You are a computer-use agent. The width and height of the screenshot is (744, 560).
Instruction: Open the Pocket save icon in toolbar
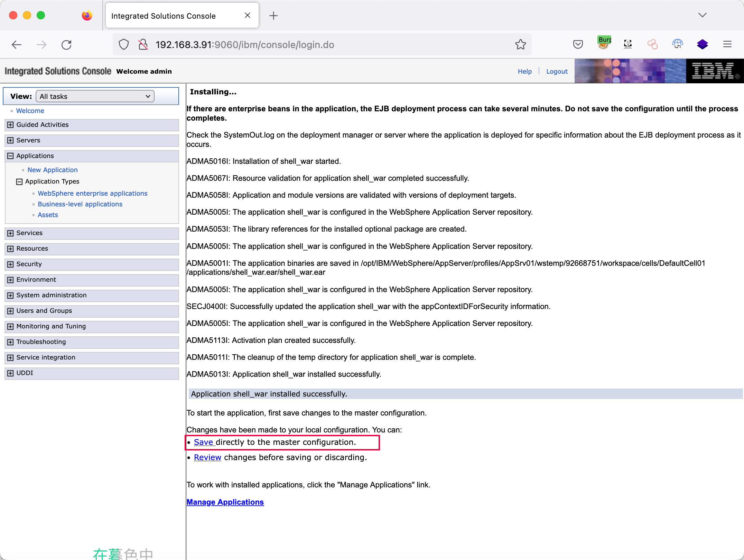click(x=578, y=44)
